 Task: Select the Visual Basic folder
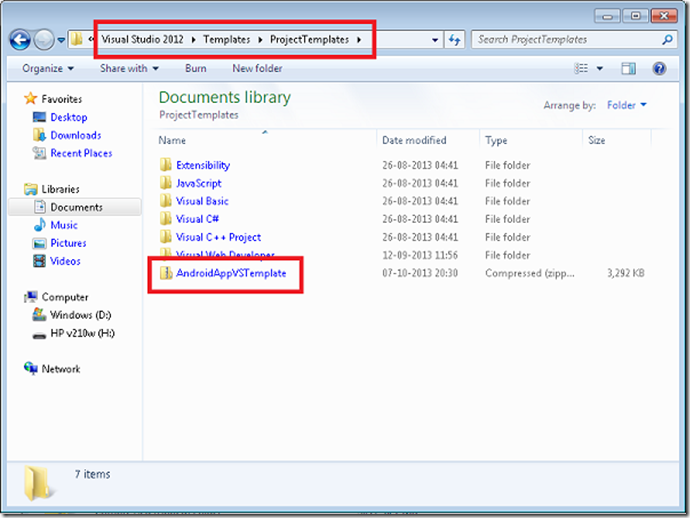click(202, 201)
